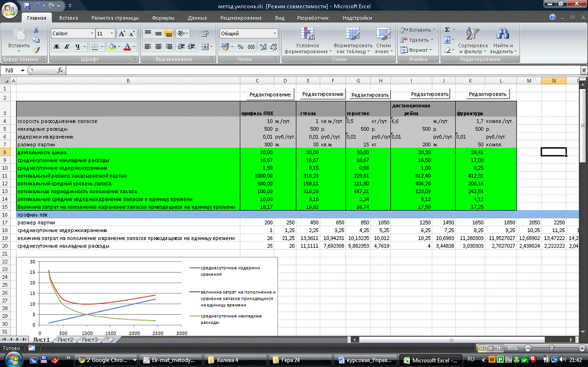Click the zoom slider in status bar
This screenshot has width=588, height=367.
click(552, 348)
